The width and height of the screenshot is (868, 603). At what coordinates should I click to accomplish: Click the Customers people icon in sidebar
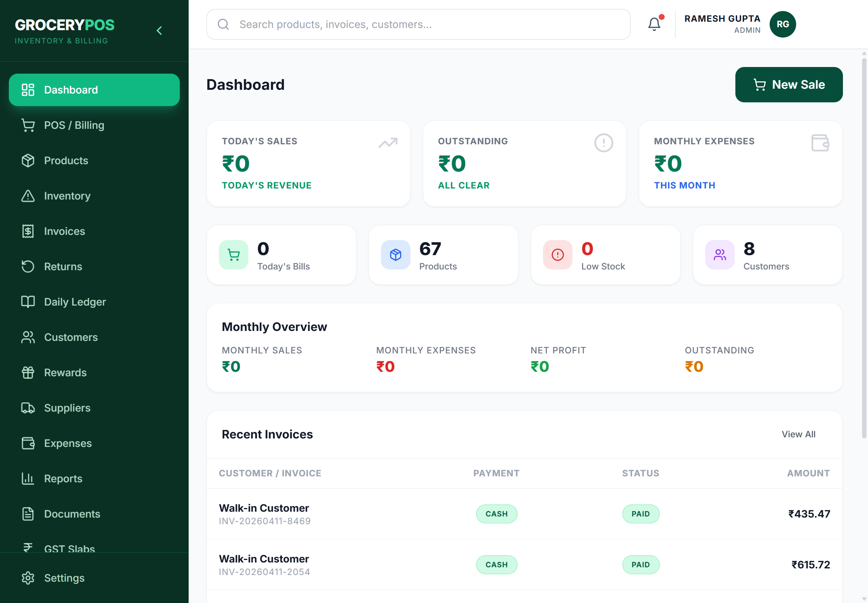tap(28, 337)
